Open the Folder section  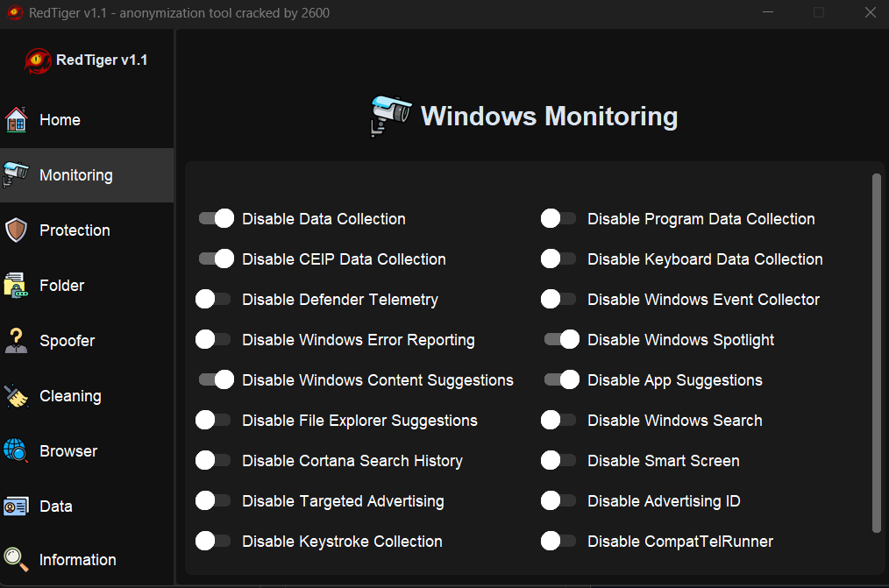tap(87, 286)
